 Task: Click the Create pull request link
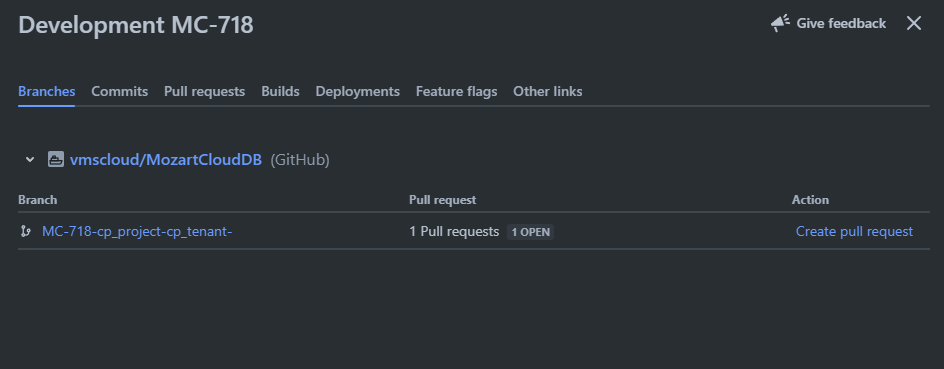pos(854,231)
